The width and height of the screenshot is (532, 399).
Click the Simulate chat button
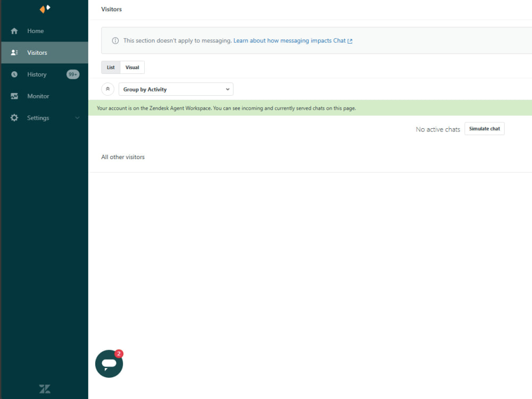pos(484,129)
